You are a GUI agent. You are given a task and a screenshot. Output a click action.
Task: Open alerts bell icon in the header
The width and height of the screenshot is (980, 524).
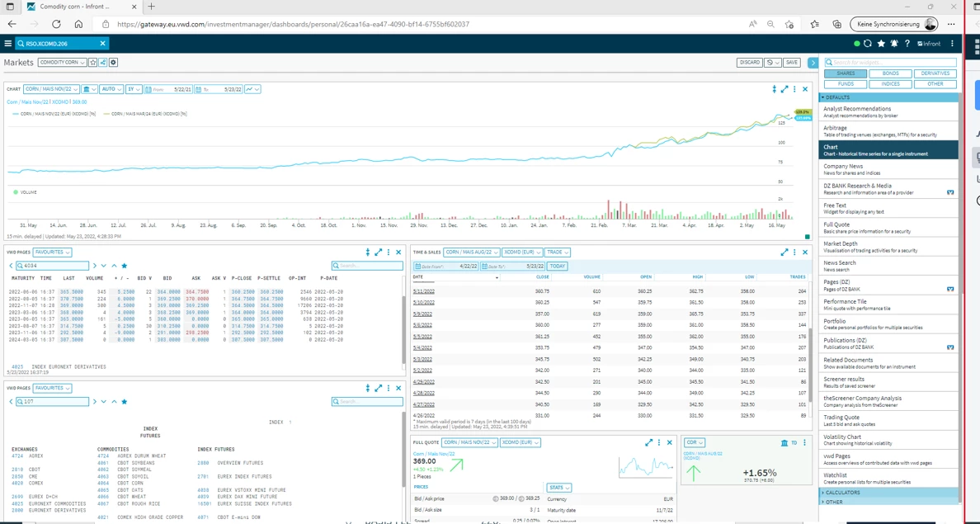click(x=894, y=44)
